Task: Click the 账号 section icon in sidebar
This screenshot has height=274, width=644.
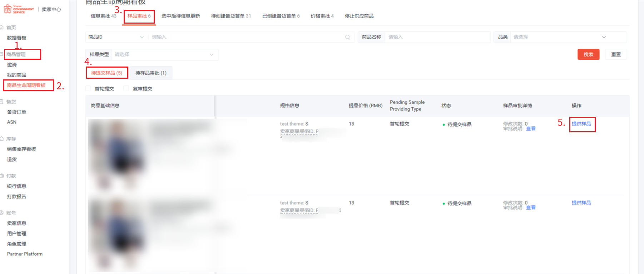Action: (2, 213)
